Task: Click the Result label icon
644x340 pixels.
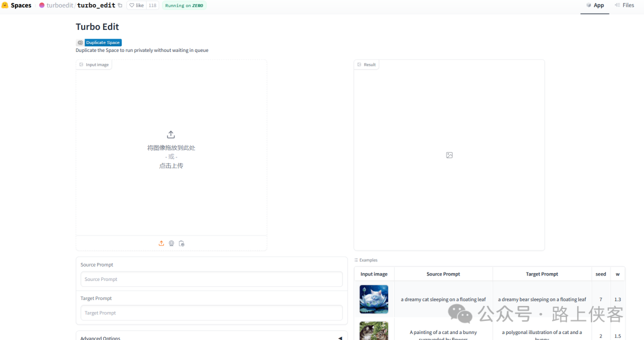Action: 359,64
